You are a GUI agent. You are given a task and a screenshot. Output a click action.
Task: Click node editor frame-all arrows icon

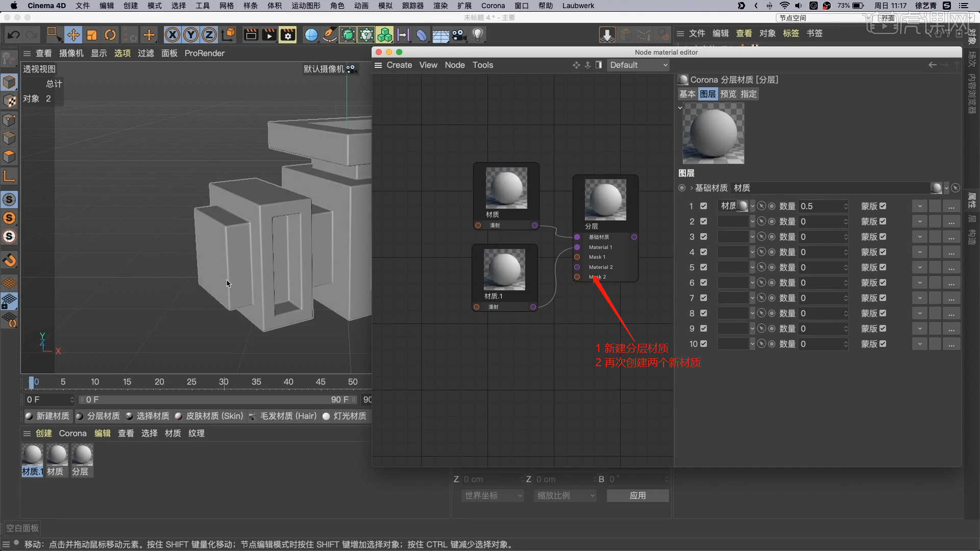[x=576, y=65]
